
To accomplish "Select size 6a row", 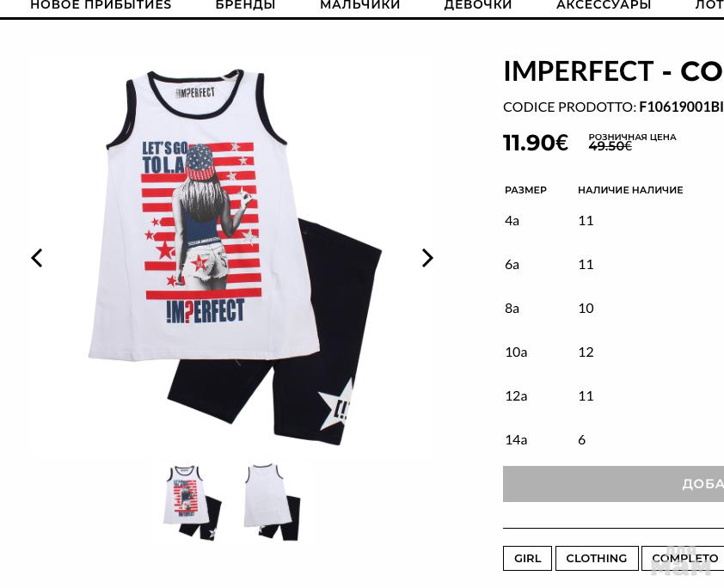I will tap(613, 265).
